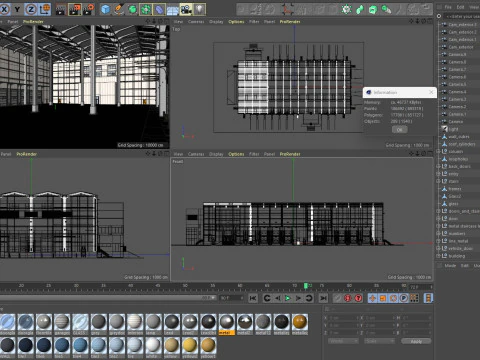Toggle Autokeying red button
Viewport: 480px width, 360px height.
pos(358,298)
